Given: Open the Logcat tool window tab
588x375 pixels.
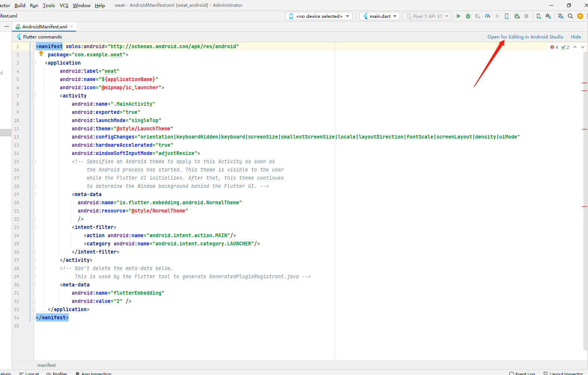Looking at the screenshot, I should pos(29,373).
